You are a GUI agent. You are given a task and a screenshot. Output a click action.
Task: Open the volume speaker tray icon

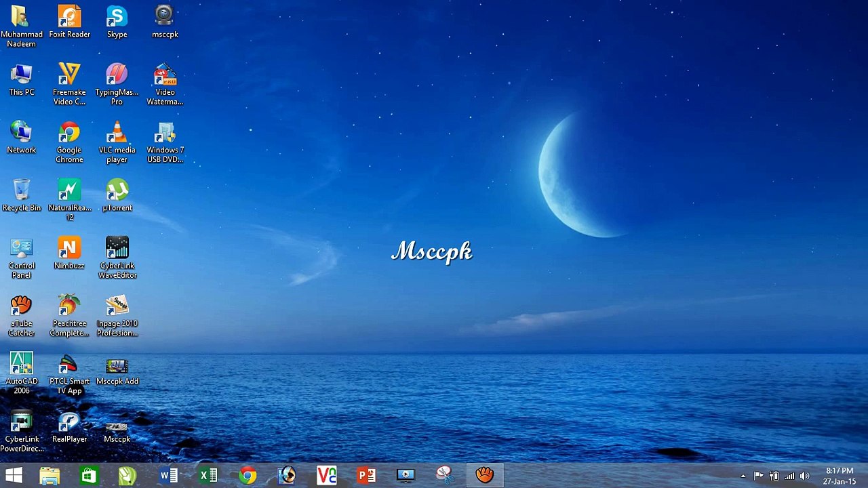pos(805,476)
